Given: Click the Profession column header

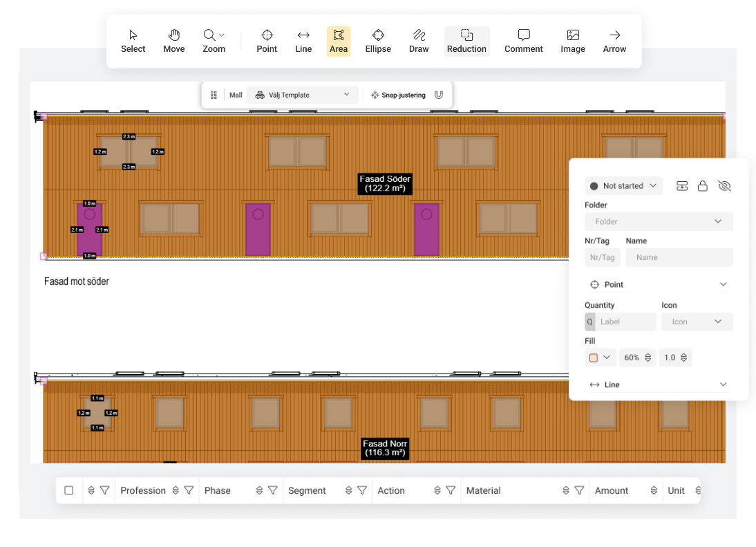Looking at the screenshot, I should coord(143,490).
